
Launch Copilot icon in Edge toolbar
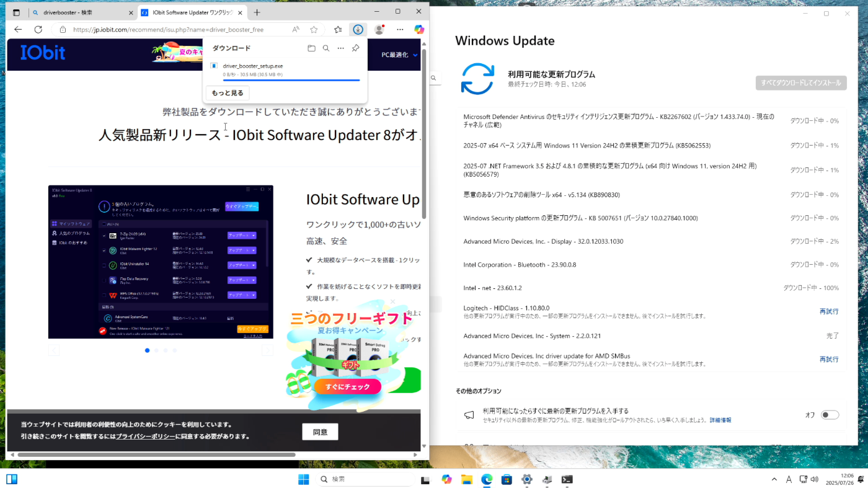(419, 29)
